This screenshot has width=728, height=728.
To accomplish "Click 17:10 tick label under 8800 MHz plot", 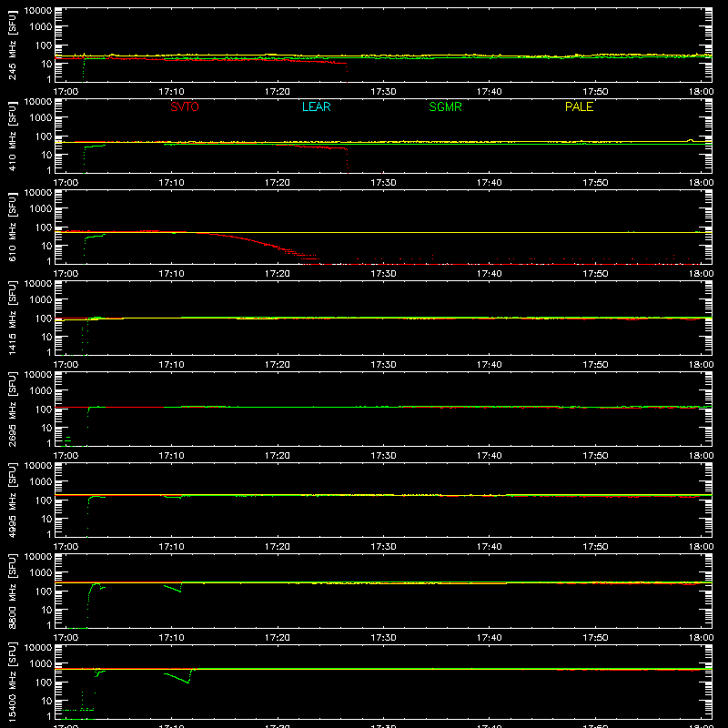I will [x=171, y=638].
